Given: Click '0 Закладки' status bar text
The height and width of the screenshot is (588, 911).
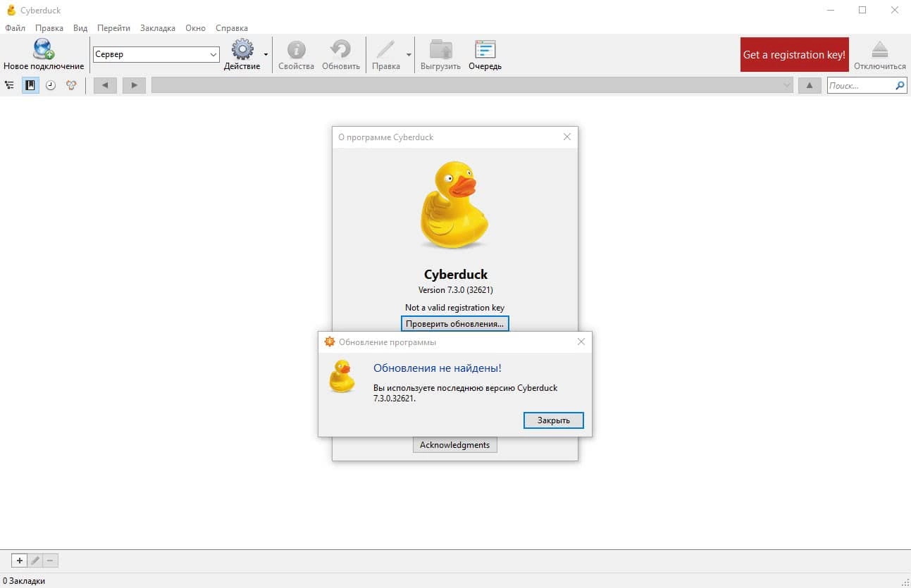Looking at the screenshot, I should pyautogui.click(x=25, y=581).
